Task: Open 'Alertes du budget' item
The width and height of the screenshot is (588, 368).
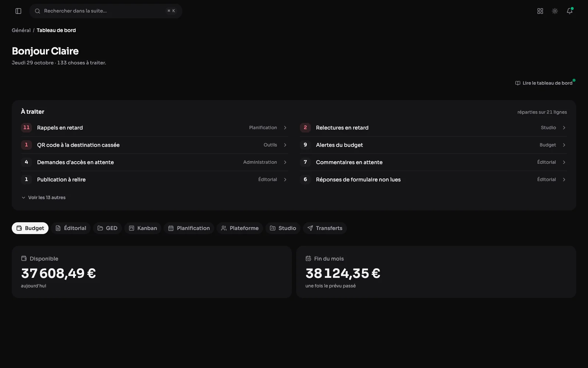Action: [433, 145]
